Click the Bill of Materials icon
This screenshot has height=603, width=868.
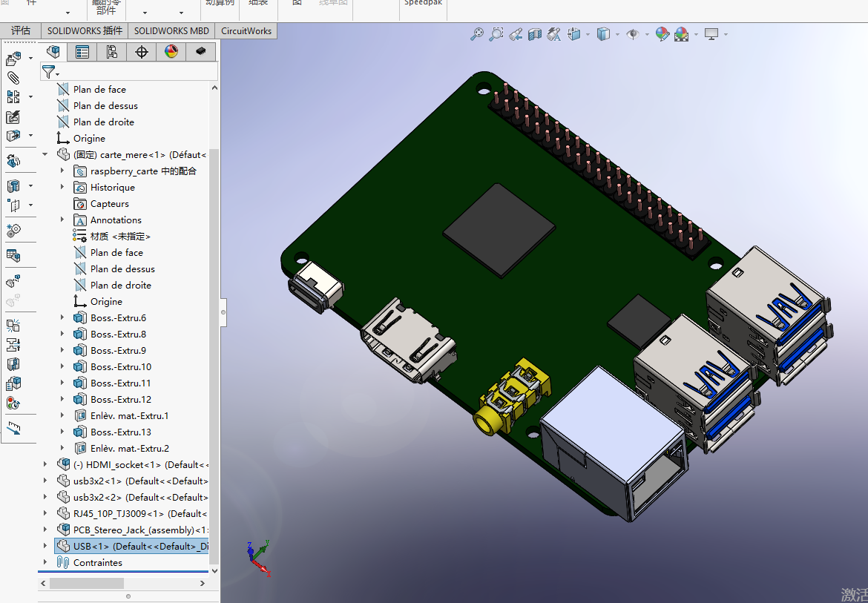tap(13, 256)
